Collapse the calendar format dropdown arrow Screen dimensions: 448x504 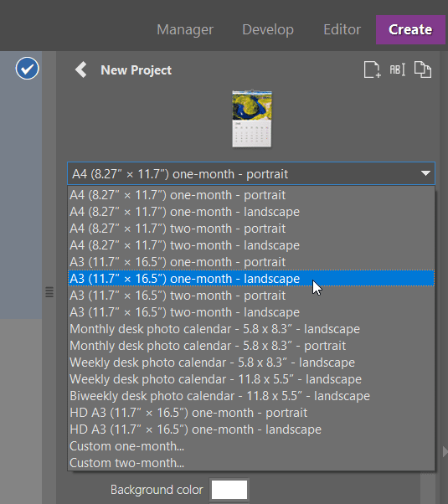coord(425,173)
